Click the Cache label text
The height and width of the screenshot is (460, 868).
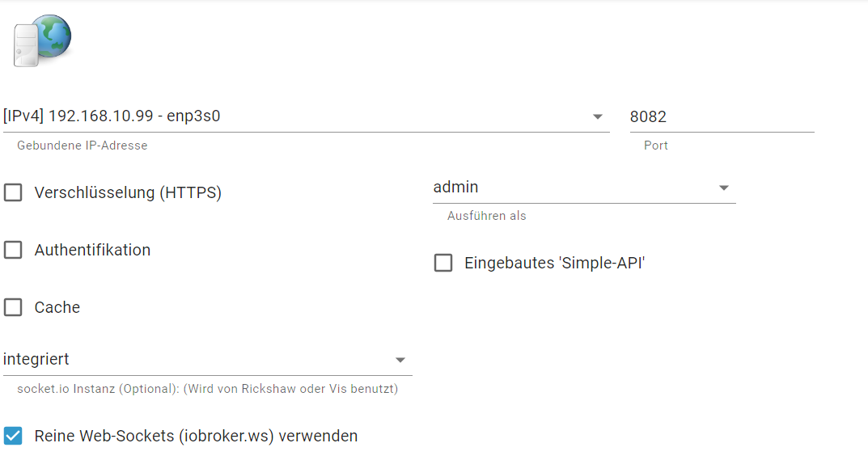click(57, 307)
